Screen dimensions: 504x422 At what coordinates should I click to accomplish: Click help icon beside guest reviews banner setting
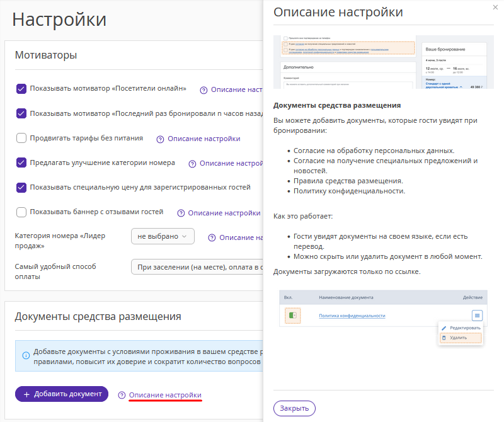181,214
